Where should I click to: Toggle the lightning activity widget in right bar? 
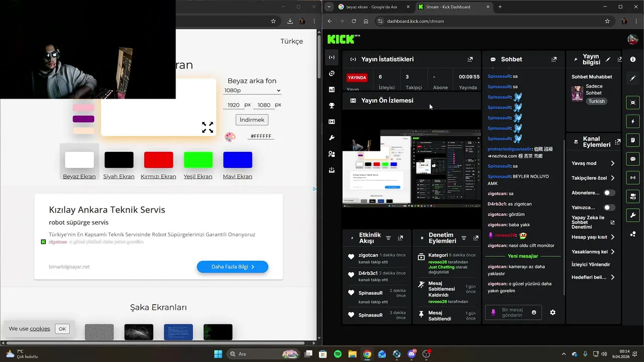[x=633, y=121]
